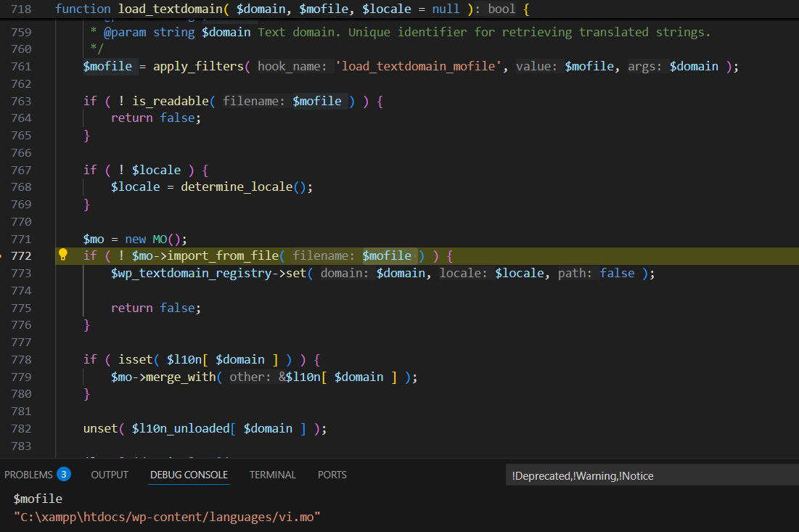The image size is (799, 532).
Task: Click import_from_file method name on line 772
Action: (x=224, y=255)
